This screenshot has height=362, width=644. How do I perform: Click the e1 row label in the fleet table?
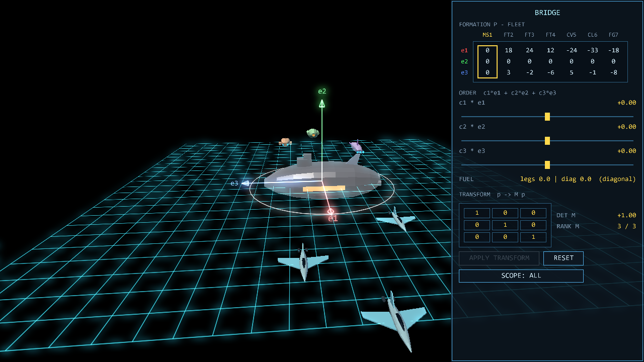point(464,50)
